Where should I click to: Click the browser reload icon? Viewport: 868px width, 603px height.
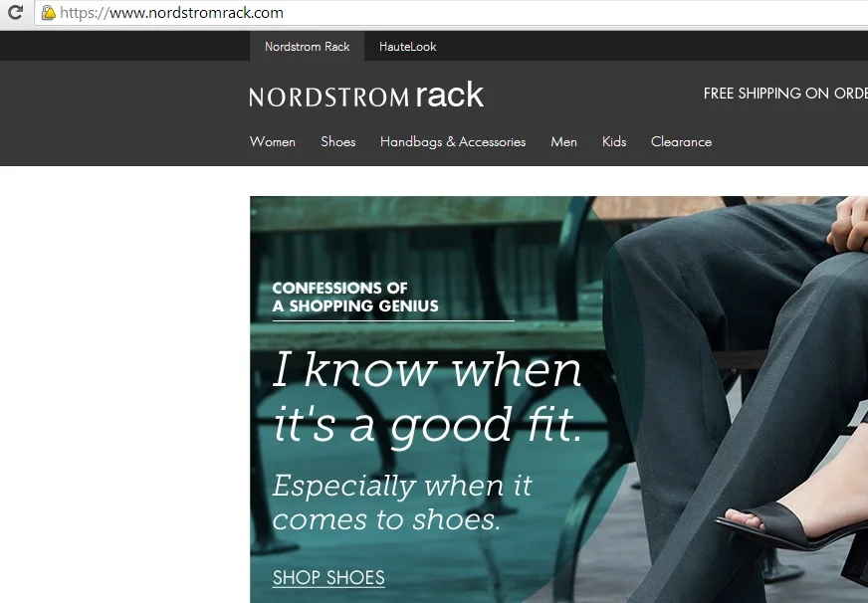[15, 12]
